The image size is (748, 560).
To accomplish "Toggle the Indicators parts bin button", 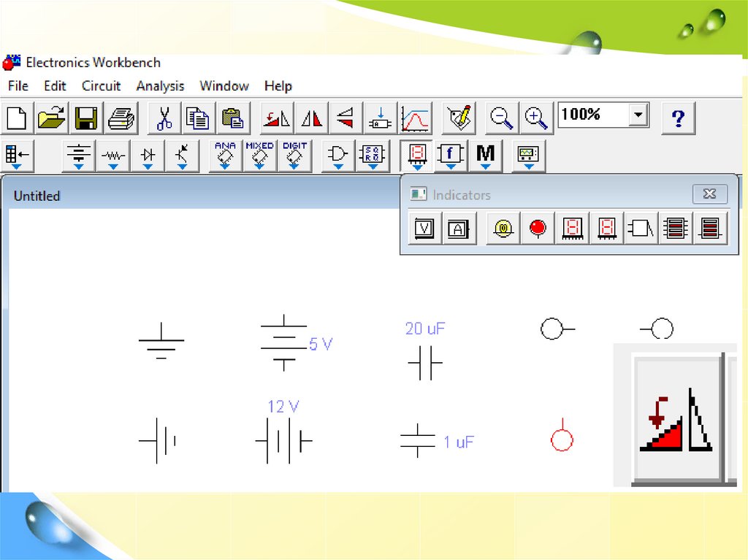I will click(x=416, y=156).
